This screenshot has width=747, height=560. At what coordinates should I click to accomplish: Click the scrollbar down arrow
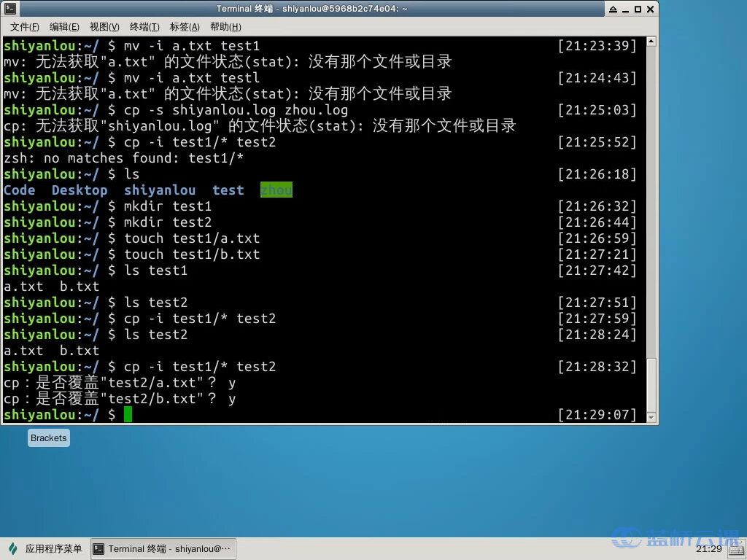650,417
